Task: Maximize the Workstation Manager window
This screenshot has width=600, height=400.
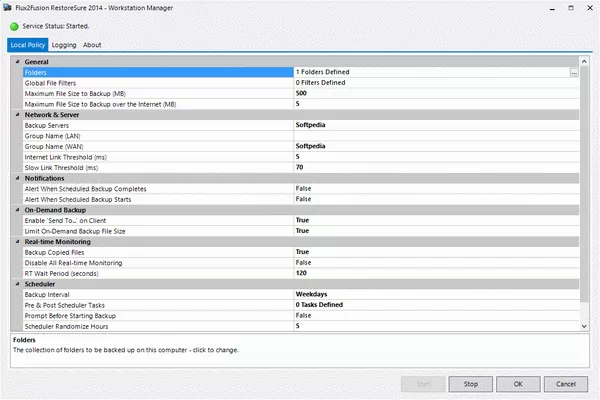Action: tap(571, 8)
